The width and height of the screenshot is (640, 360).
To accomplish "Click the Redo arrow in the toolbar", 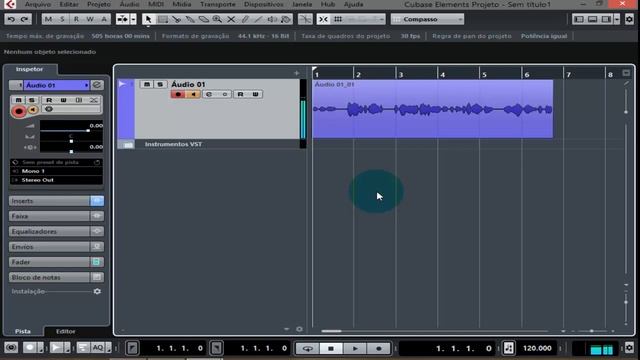I will tap(24, 19).
